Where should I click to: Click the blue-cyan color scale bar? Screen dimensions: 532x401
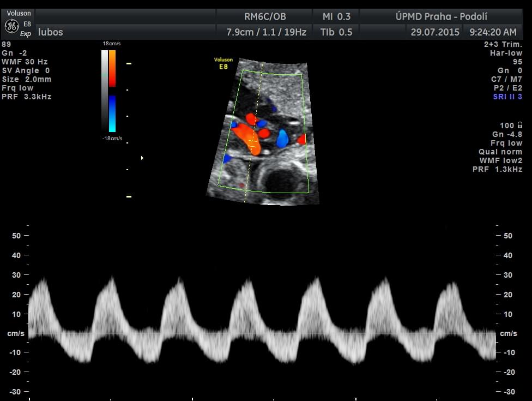pyautogui.click(x=112, y=113)
